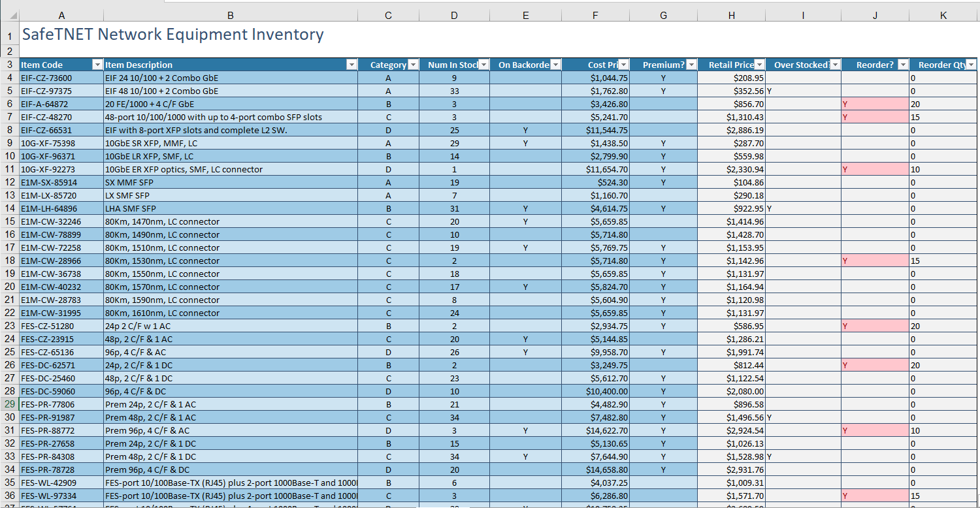The image size is (980, 508).
Task: Open the Item Code AutoFilter icon
Action: click(97, 65)
